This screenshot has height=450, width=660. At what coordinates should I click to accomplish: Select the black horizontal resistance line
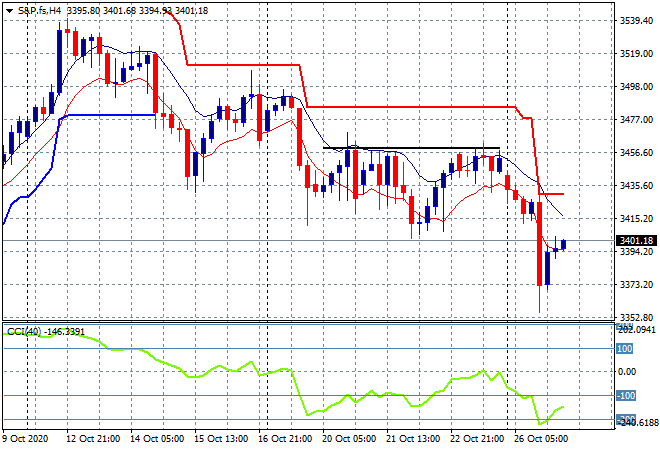coord(411,148)
